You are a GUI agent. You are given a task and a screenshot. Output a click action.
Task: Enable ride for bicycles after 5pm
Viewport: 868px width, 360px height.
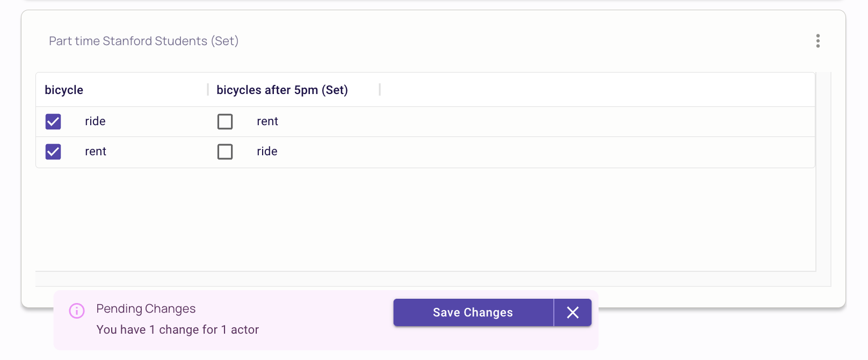tap(225, 152)
